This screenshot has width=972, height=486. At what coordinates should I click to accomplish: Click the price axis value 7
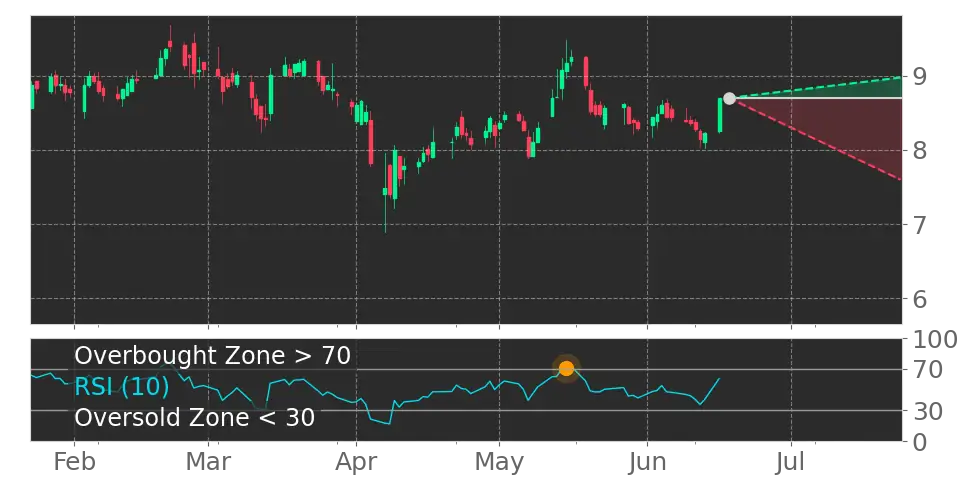tap(918, 224)
